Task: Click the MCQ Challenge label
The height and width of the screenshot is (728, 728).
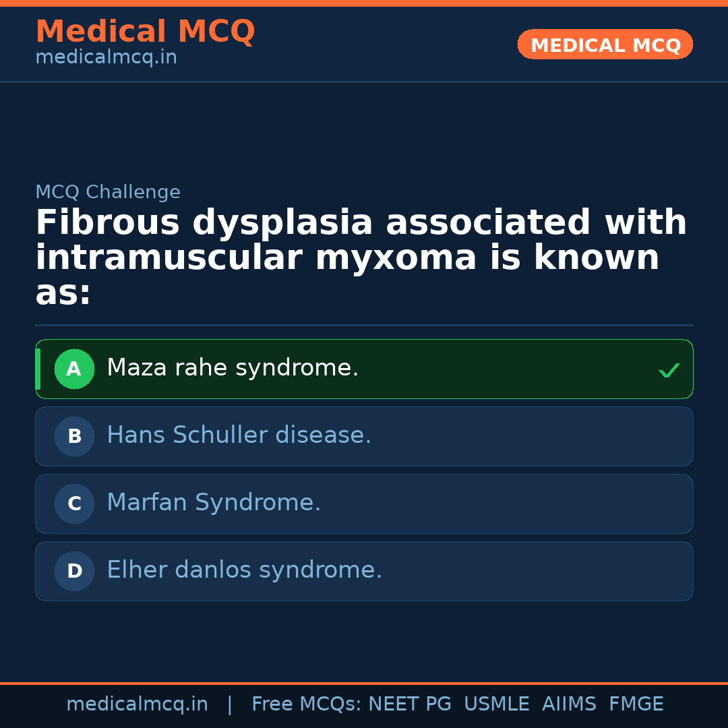Action: [108, 192]
